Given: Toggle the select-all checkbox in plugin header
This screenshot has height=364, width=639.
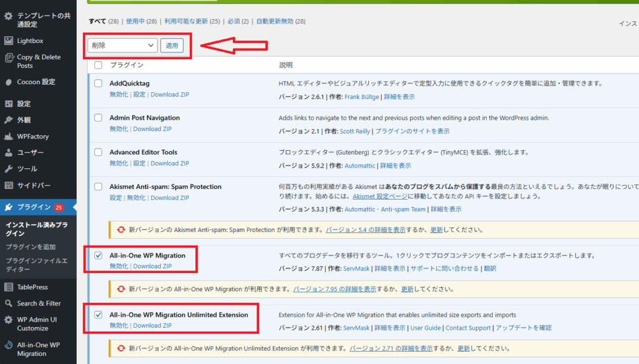Looking at the screenshot, I should click(98, 65).
